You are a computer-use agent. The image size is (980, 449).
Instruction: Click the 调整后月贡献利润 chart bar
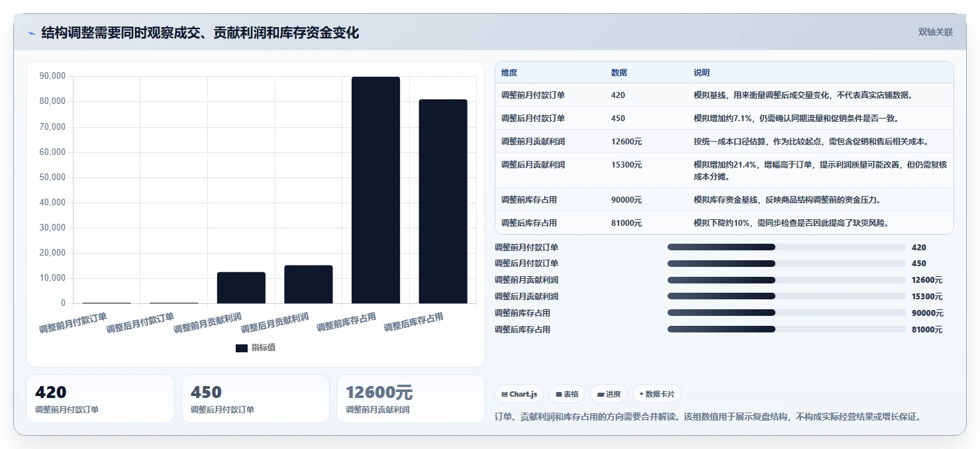309,285
